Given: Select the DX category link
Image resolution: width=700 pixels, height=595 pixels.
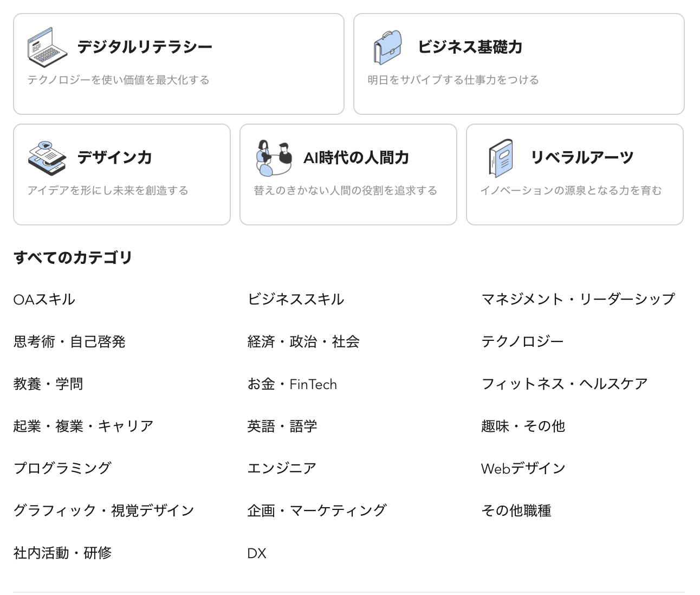Looking at the screenshot, I should pos(257,553).
